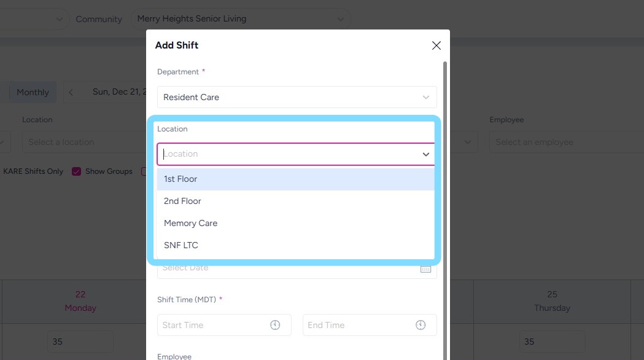Toggle the KARE Shifts Only option

tap(33, 171)
